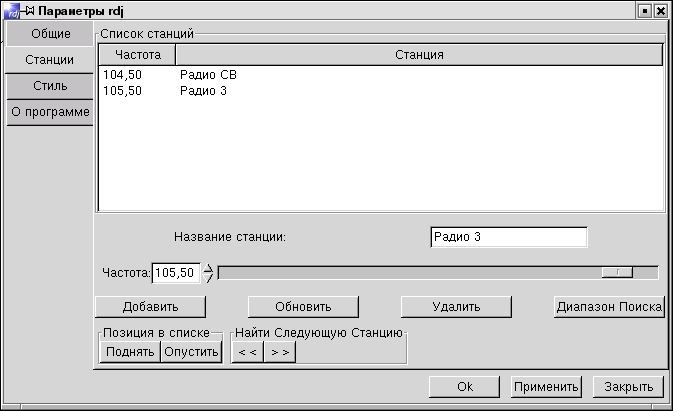Click the Применить button
Image resolution: width=673 pixels, height=411 pixels.
tap(546, 387)
